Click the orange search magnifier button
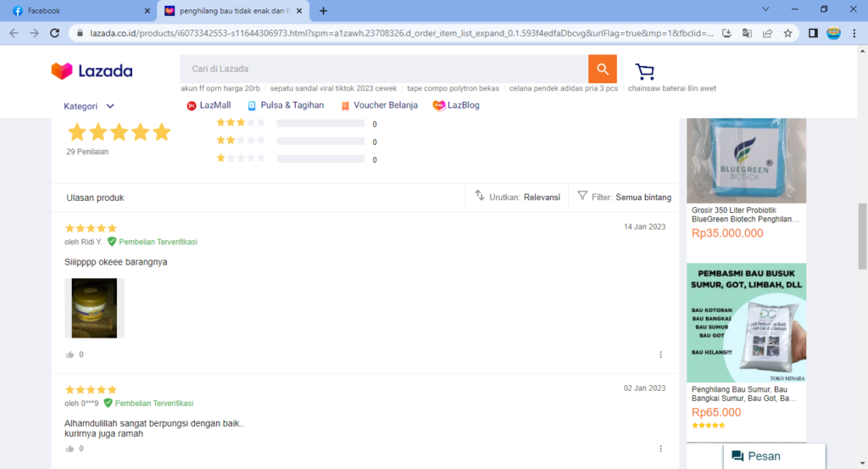Image resolution: width=868 pixels, height=469 pixels. (x=602, y=69)
